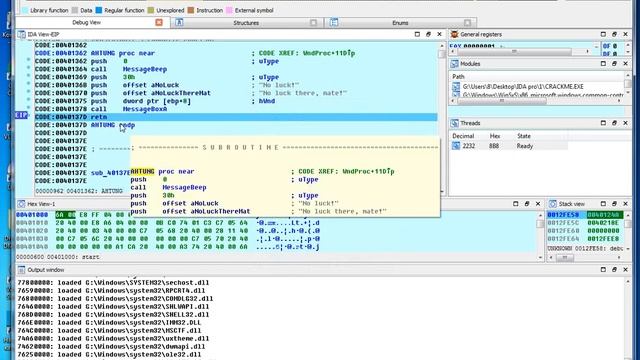Switch to the Debug View tab

click(x=86, y=22)
